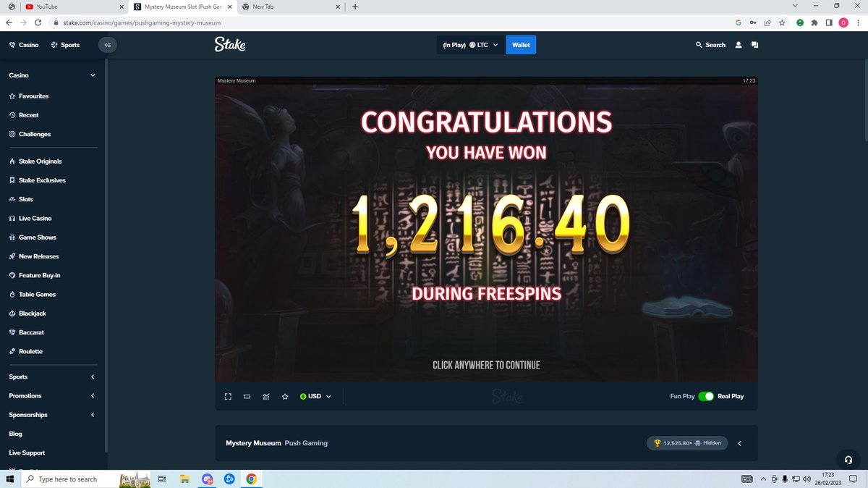Viewport: 868px width, 488px height.
Task: Open Chrome side panel icon
Action: click(829, 22)
